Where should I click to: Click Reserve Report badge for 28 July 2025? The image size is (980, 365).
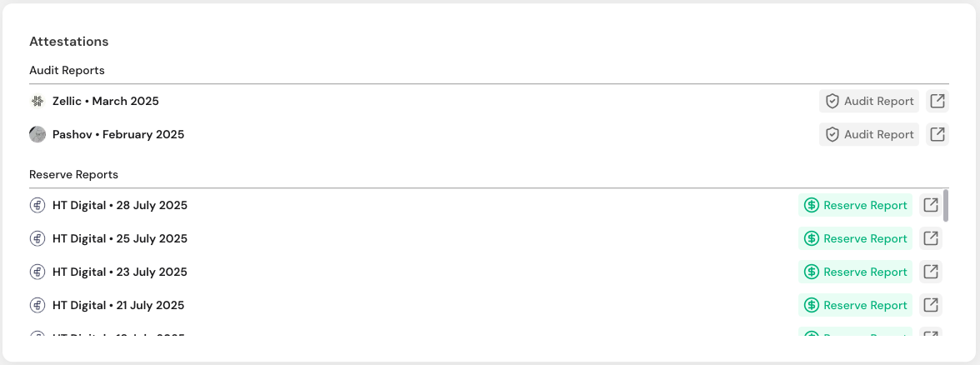(x=855, y=205)
